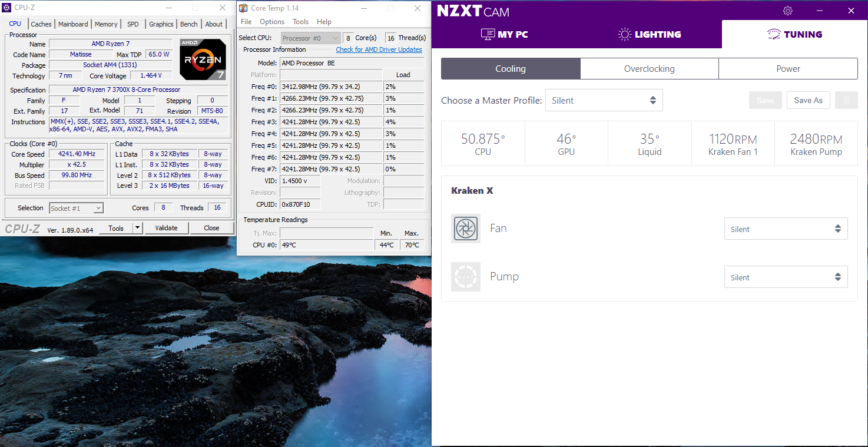This screenshot has width=868, height=447.
Task: Click CPU-Z Threads 16 value
Action: point(217,207)
